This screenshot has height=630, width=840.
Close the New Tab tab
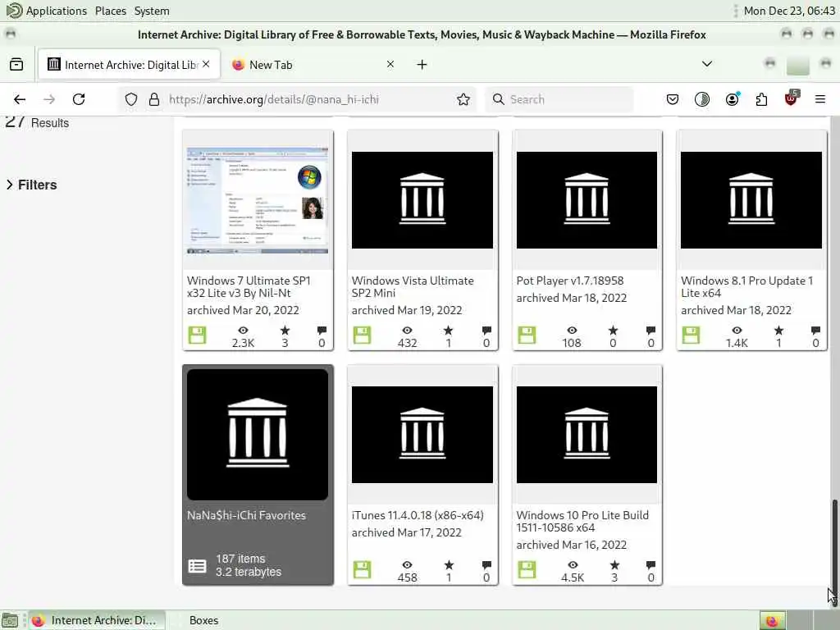(x=390, y=64)
